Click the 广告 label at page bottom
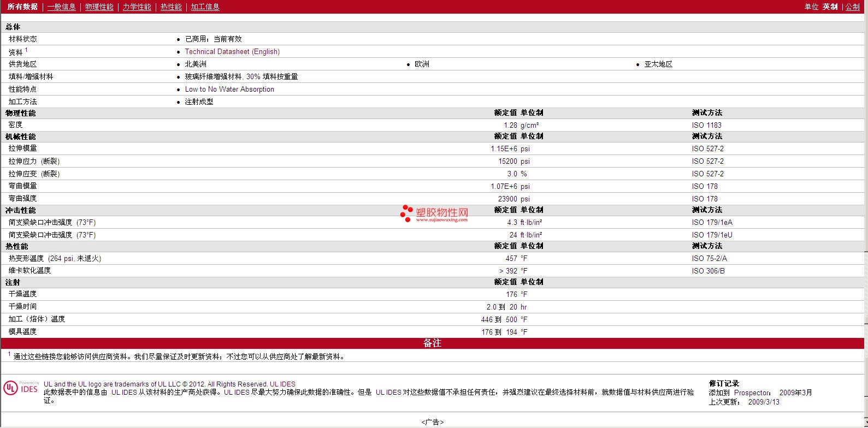868x428 pixels. [432, 422]
